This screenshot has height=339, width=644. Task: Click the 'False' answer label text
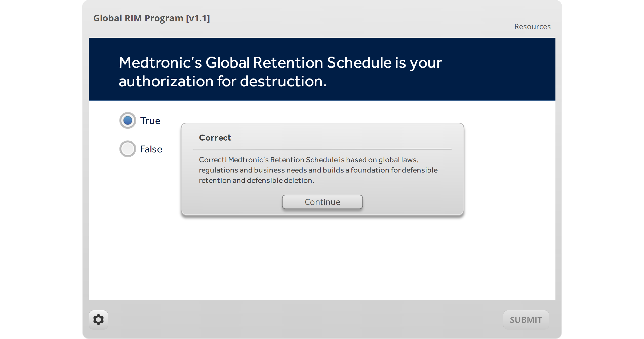tap(151, 149)
